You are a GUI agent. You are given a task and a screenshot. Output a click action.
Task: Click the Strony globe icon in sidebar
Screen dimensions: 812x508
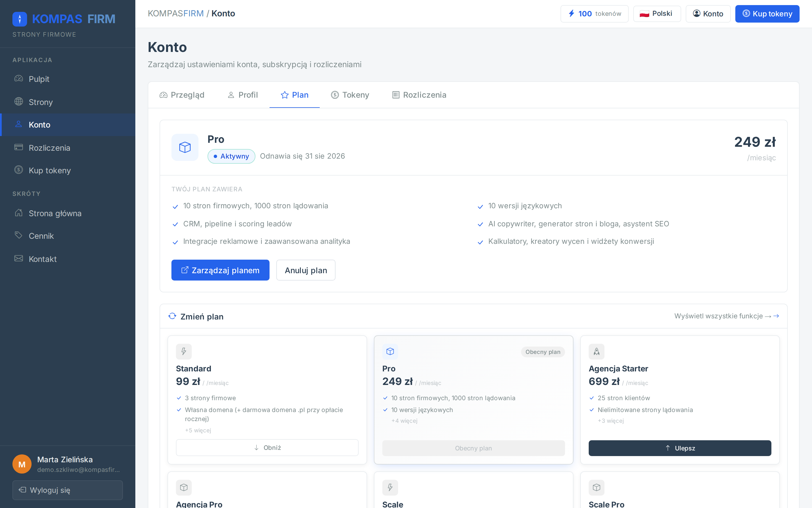pos(19,102)
